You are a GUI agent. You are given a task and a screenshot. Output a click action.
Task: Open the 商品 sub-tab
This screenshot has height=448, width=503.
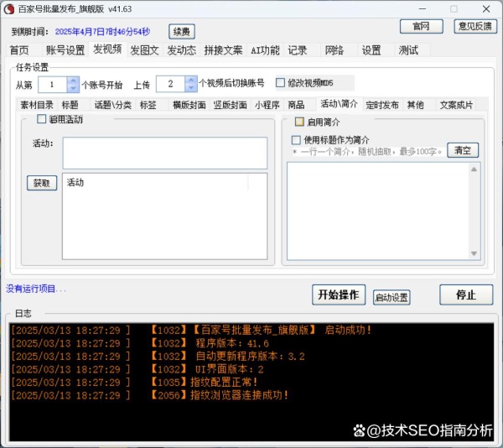(296, 105)
